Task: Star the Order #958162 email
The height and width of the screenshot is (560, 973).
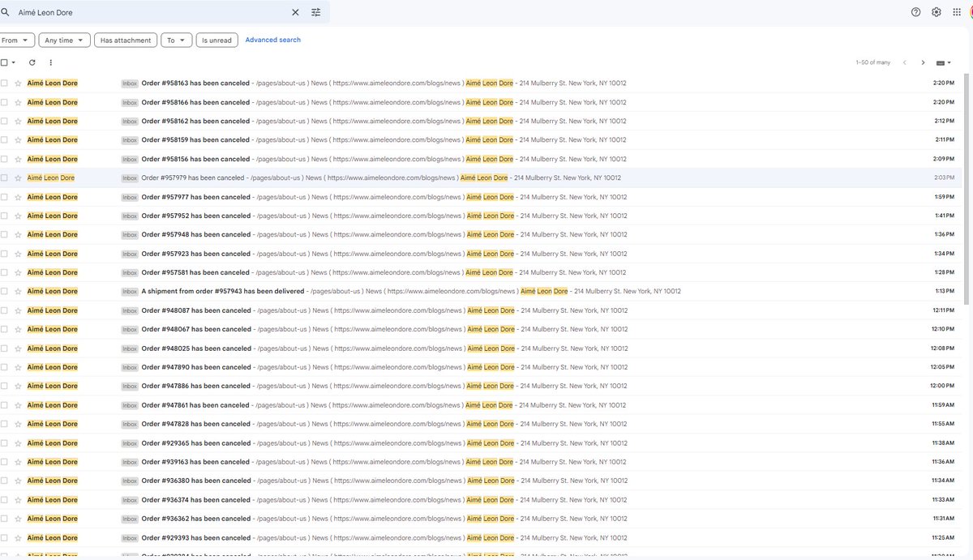Action: (x=18, y=121)
